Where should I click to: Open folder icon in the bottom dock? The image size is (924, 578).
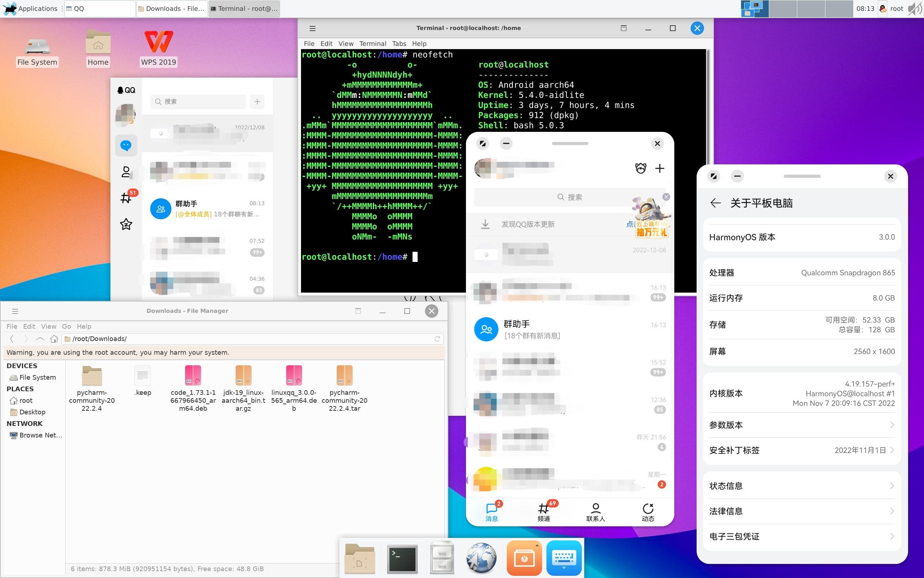(x=359, y=558)
